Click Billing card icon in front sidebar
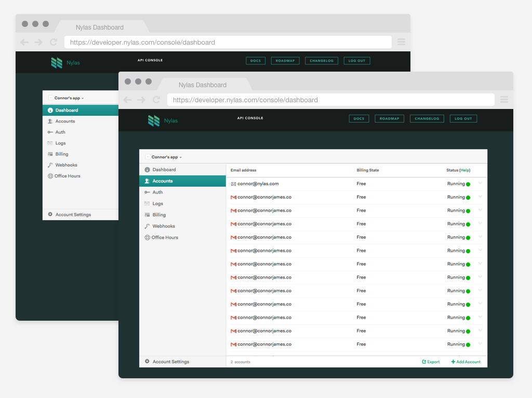The image size is (532, 398). (x=147, y=215)
